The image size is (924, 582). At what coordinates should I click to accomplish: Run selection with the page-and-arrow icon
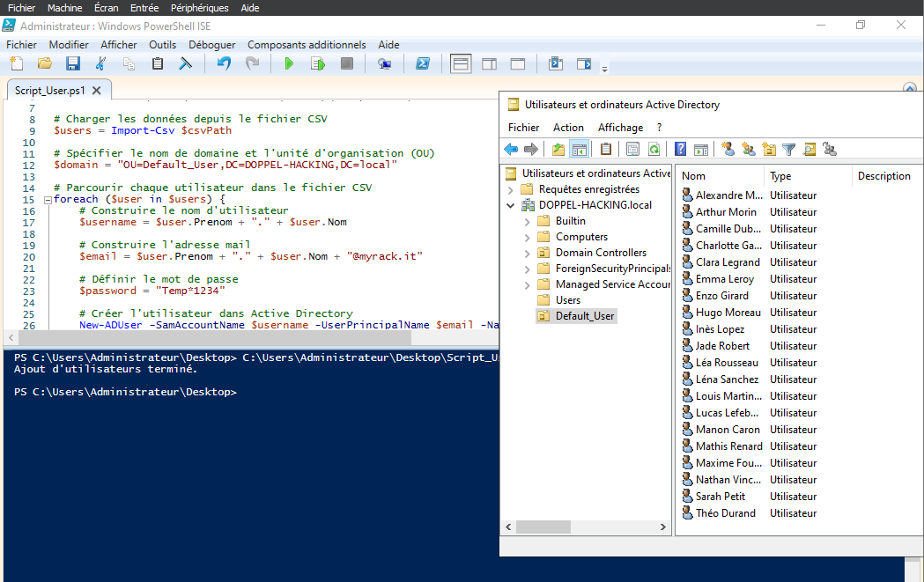318,63
